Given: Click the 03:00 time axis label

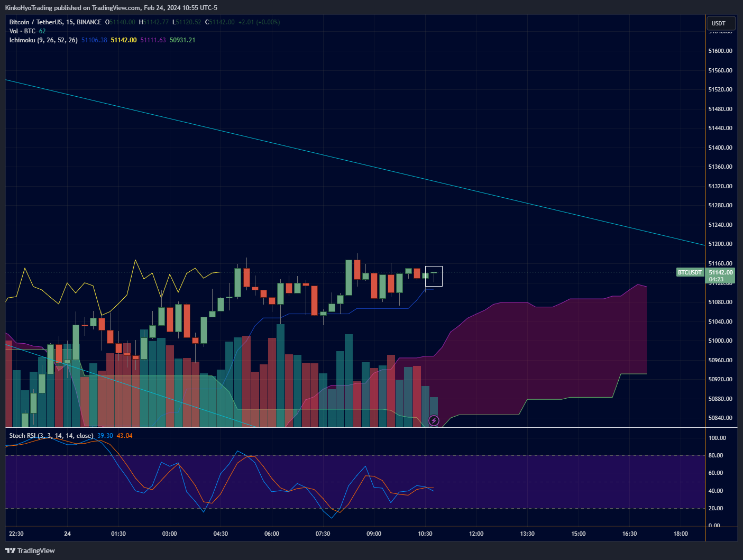Looking at the screenshot, I should (169, 534).
